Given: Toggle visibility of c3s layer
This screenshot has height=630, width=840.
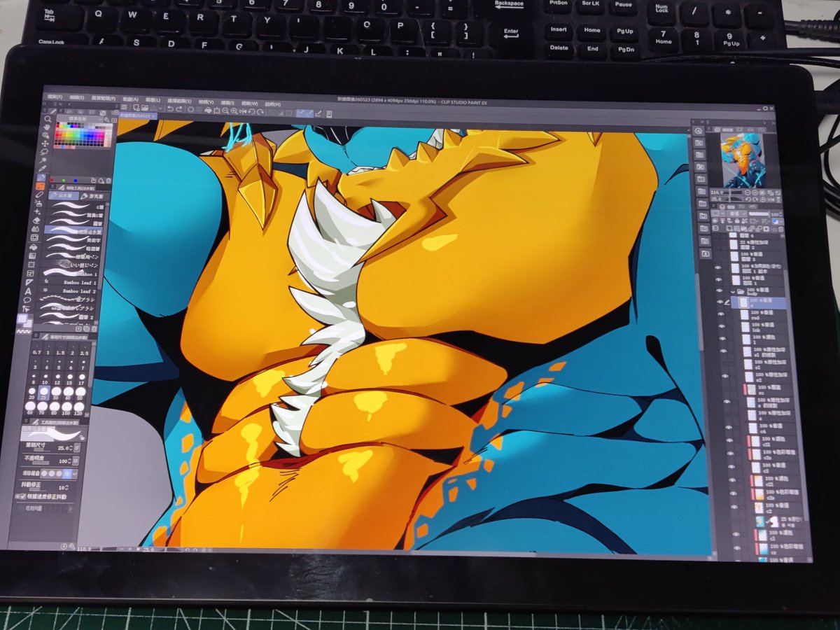Looking at the screenshot, I should click(731, 453).
